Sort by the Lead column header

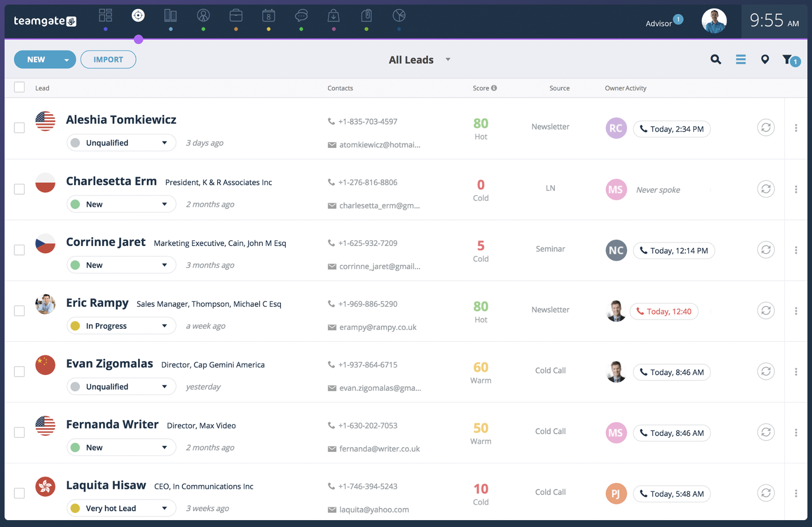click(42, 88)
